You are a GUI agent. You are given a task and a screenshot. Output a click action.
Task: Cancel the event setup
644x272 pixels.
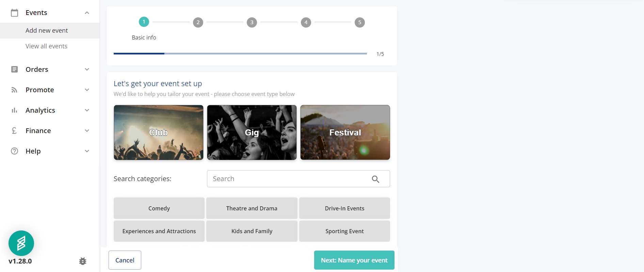125,260
